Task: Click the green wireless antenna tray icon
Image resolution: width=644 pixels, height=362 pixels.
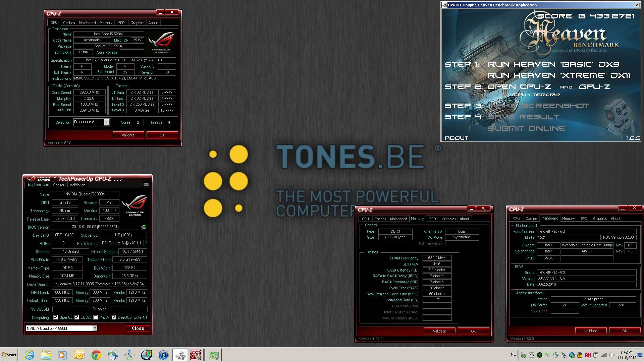Action: pos(548,355)
